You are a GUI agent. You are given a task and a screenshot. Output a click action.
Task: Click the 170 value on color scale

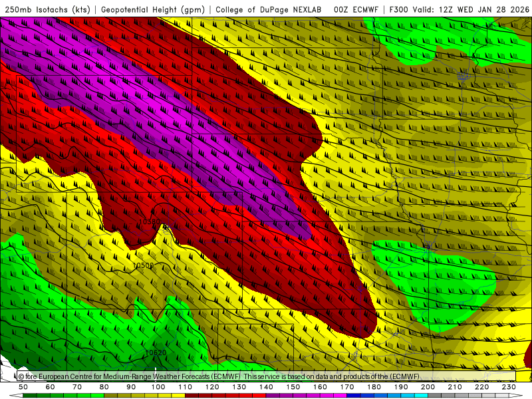click(x=347, y=387)
